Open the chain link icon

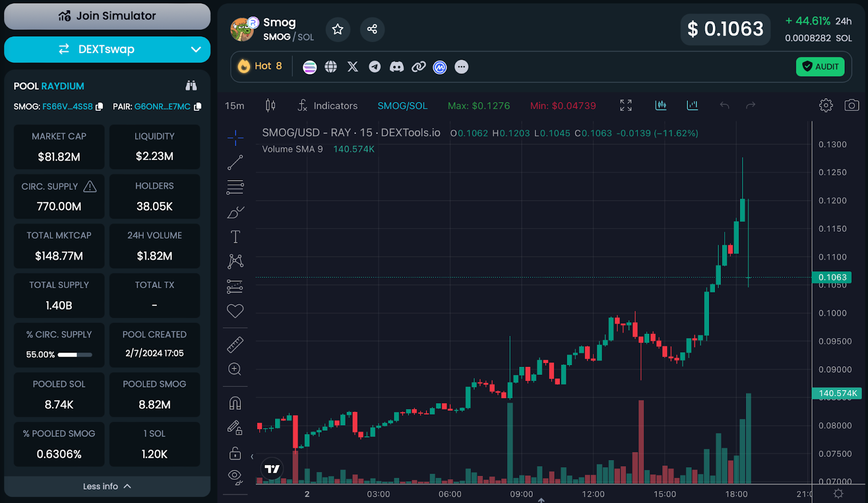418,67
